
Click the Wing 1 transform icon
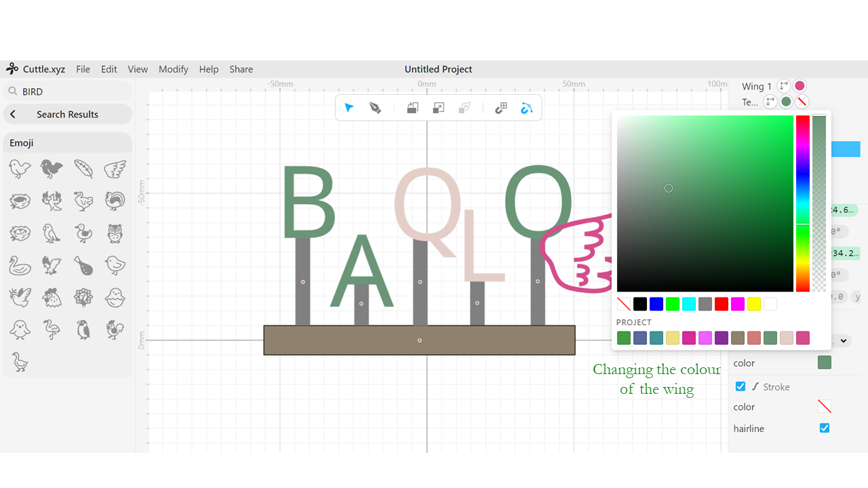click(784, 86)
